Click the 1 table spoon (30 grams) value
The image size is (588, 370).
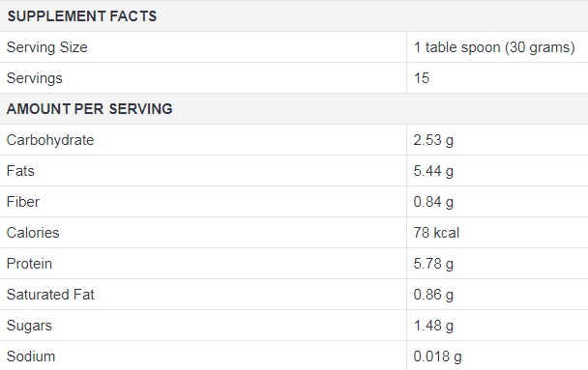tap(494, 47)
